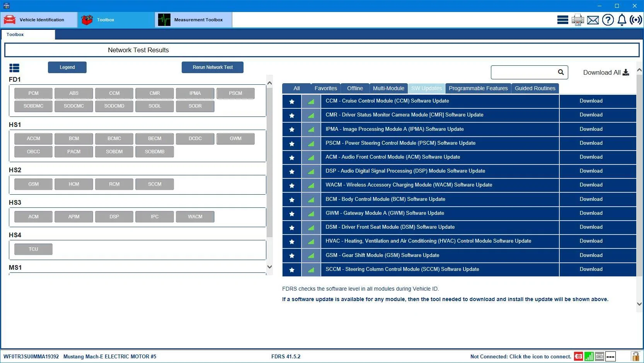Click the search magnifier icon
Image resolution: width=644 pixels, height=363 pixels.
coord(561,72)
